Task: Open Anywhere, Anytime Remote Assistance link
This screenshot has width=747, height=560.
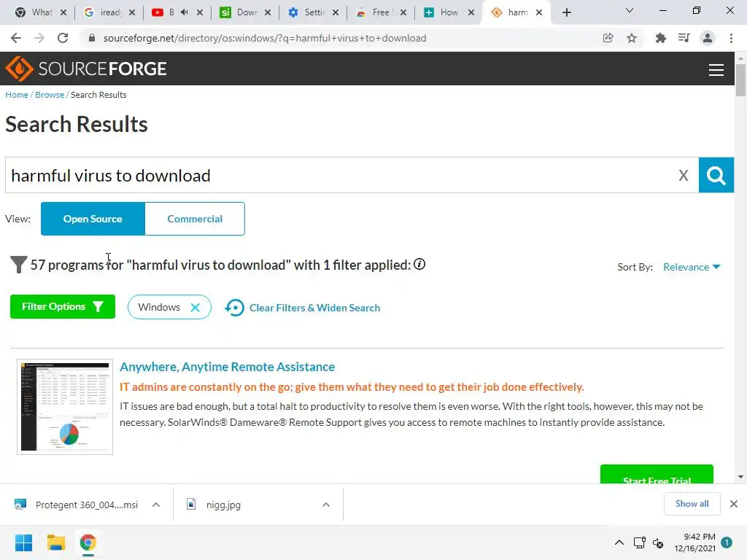Action: [x=228, y=367]
